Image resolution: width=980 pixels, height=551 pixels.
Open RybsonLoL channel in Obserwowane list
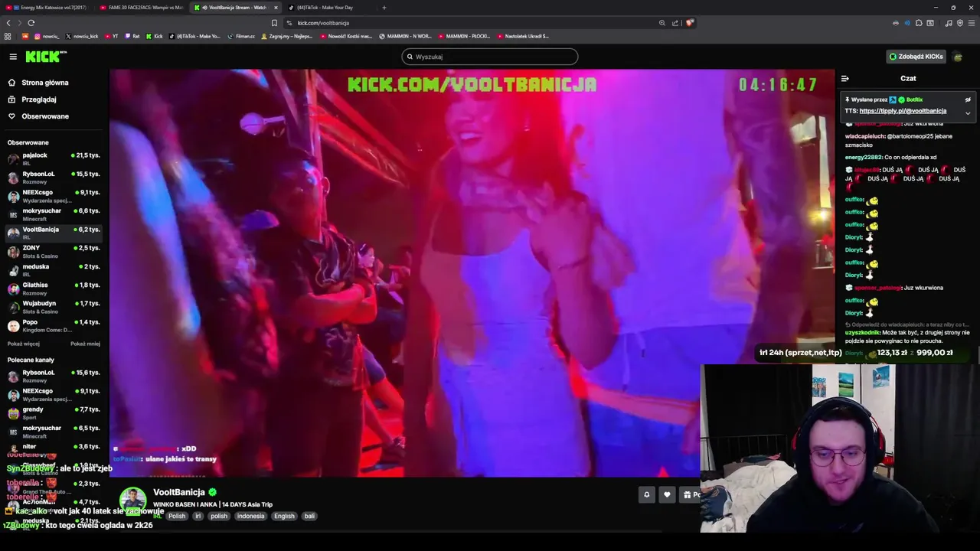coord(54,177)
